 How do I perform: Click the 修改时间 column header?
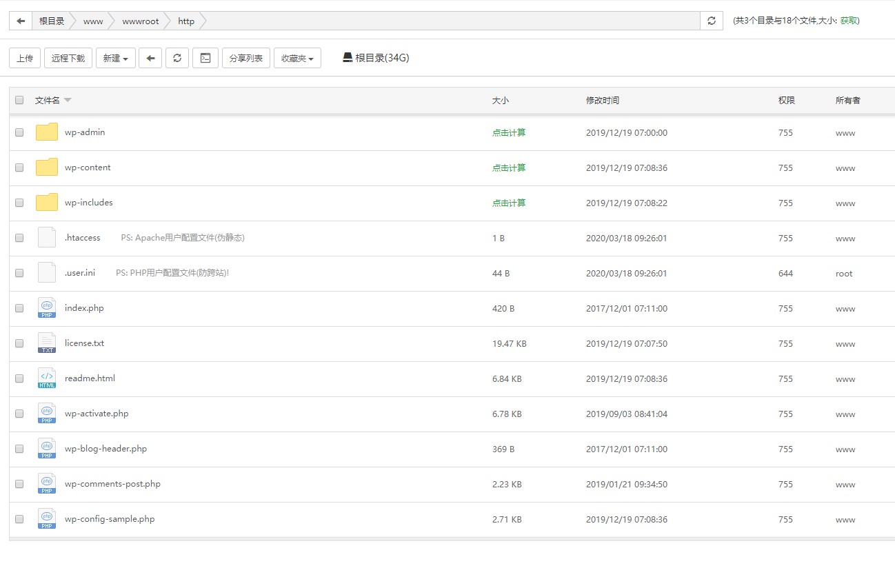coord(603,100)
